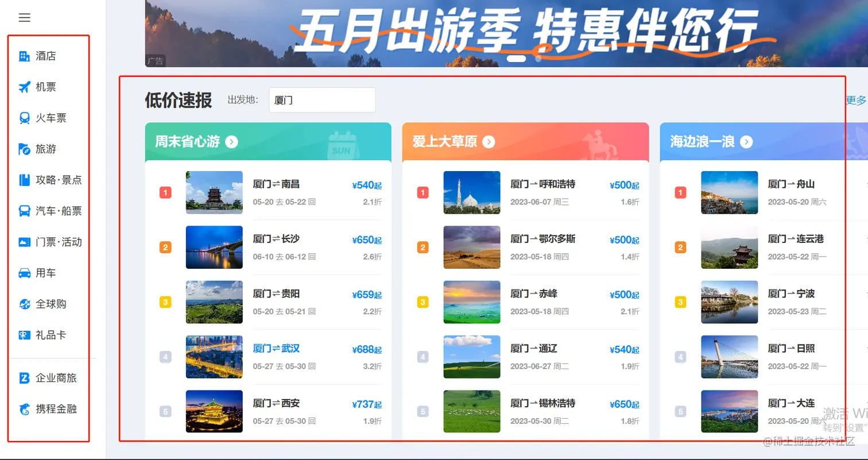Select the 酒店 hotel icon in sidebar

23,56
